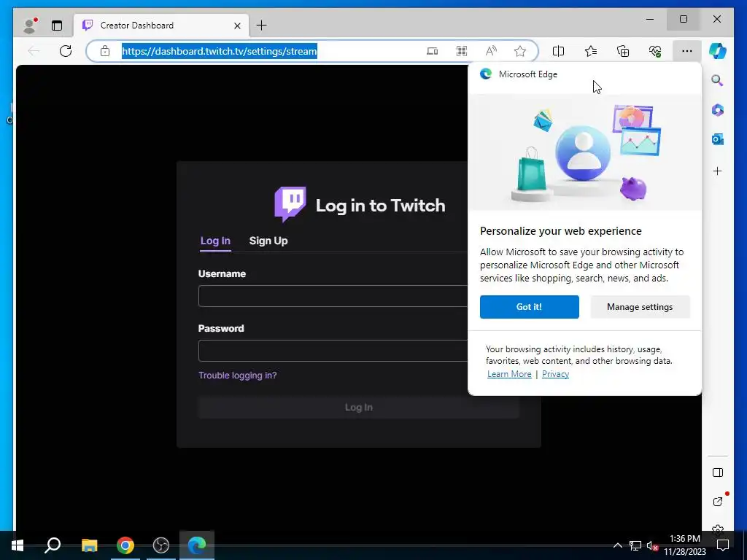747x560 pixels.
Task: Open the Copilot sidebar icon
Action: 718,51
